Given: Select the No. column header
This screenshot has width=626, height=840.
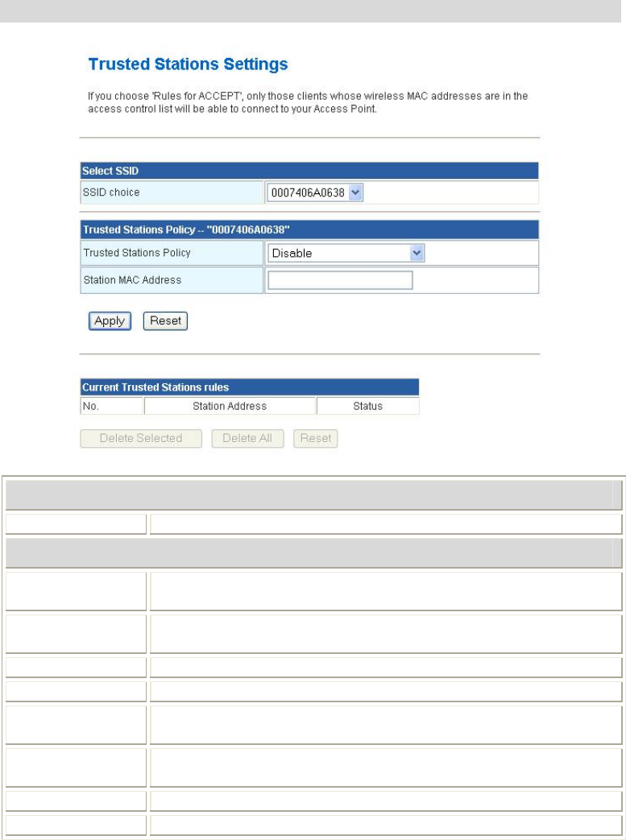Looking at the screenshot, I should click(111, 406).
